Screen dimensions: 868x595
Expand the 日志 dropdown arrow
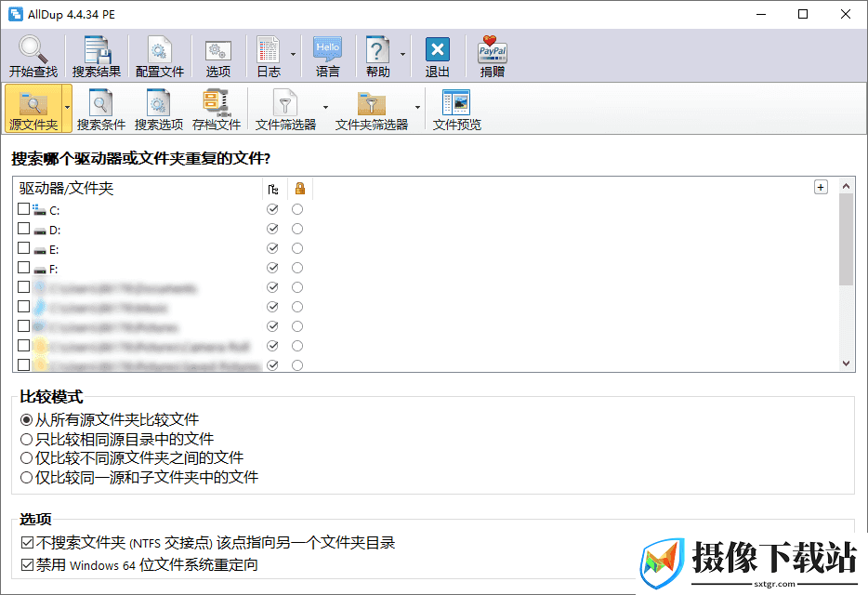pos(293,54)
